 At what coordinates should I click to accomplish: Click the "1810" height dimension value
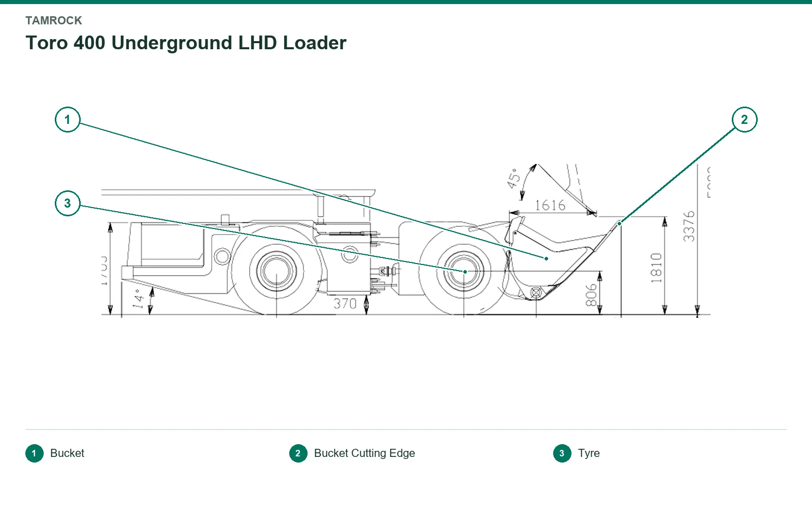657,268
